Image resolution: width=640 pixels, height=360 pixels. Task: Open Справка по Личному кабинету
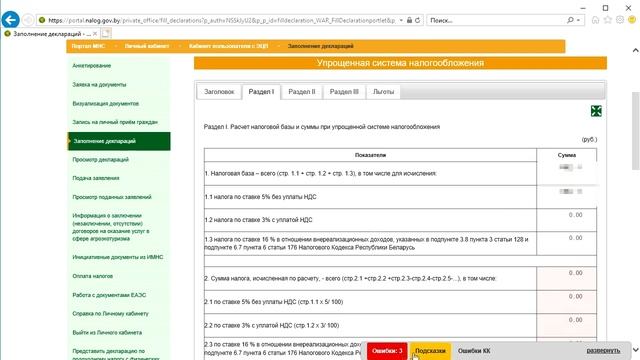click(x=110, y=313)
